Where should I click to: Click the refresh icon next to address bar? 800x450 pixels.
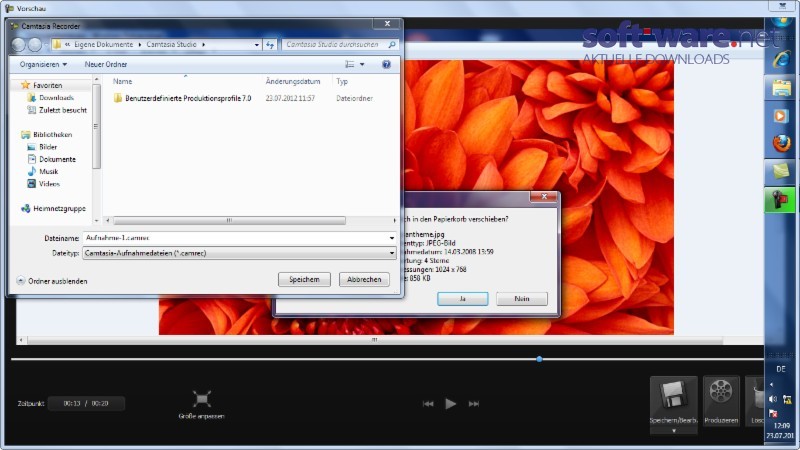coord(270,45)
